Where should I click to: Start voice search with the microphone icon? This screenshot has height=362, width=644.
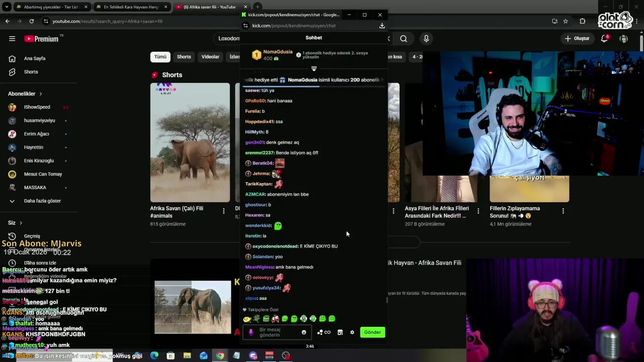coord(426,39)
